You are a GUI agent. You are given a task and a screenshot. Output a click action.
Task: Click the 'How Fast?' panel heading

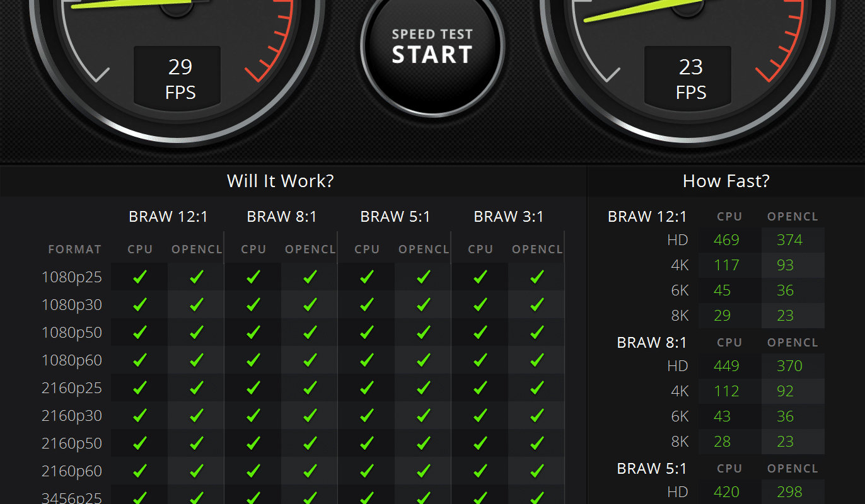726,181
